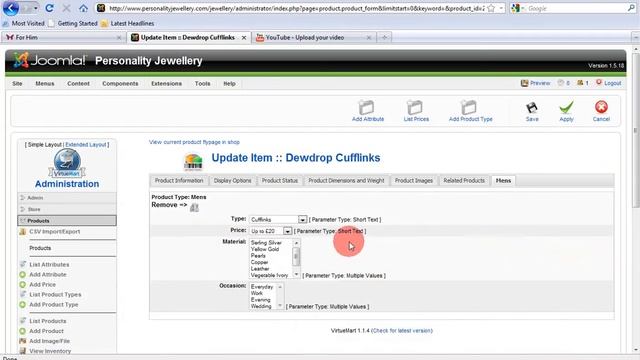Open a new browser tab with plus button
Image resolution: width=640 pixels, height=360 pixels.
click(x=384, y=38)
